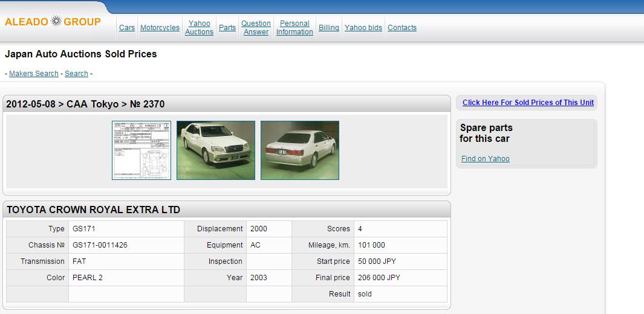Open the Parts navigation link
The width and height of the screenshot is (644, 314).
point(227,28)
